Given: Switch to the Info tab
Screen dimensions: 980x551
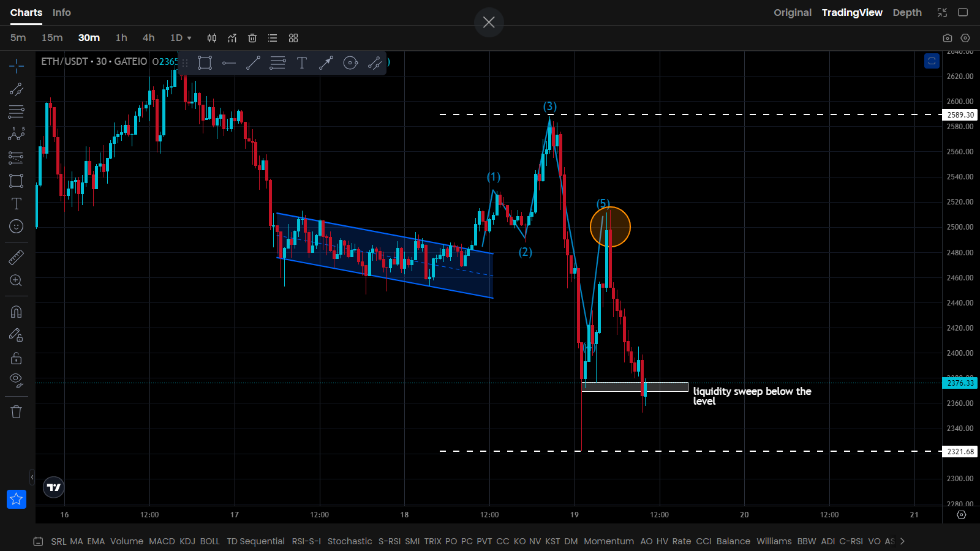Looking at the screenshot, I should click(x=61, y=13).
